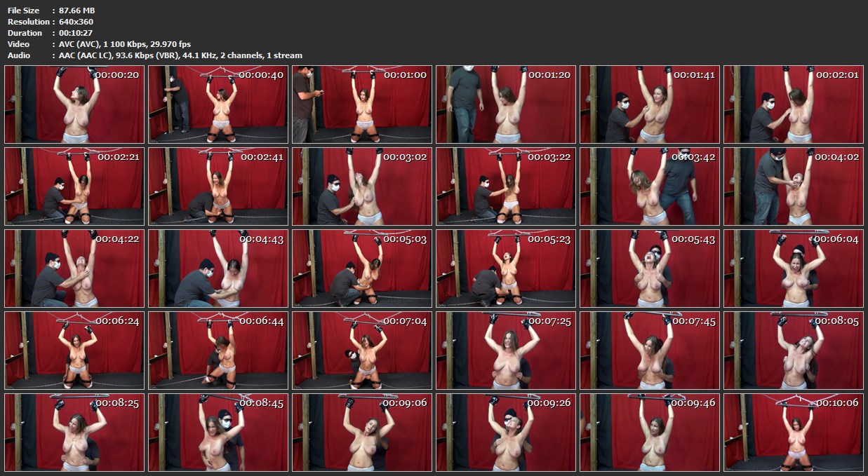The height and width of the screenshot is (476, 868).
Task: Click the thumbnail timestamped 00:00:20
Action: click(74, 104)
